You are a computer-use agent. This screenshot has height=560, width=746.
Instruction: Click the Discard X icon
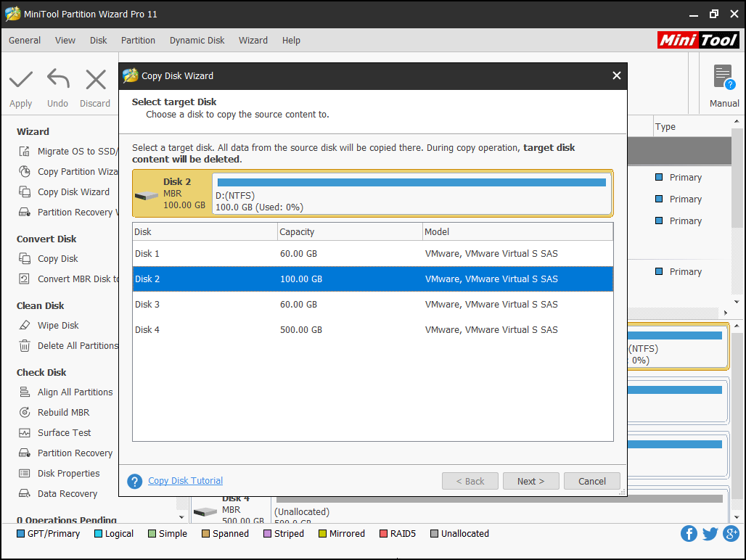click(x=96, y=79)
